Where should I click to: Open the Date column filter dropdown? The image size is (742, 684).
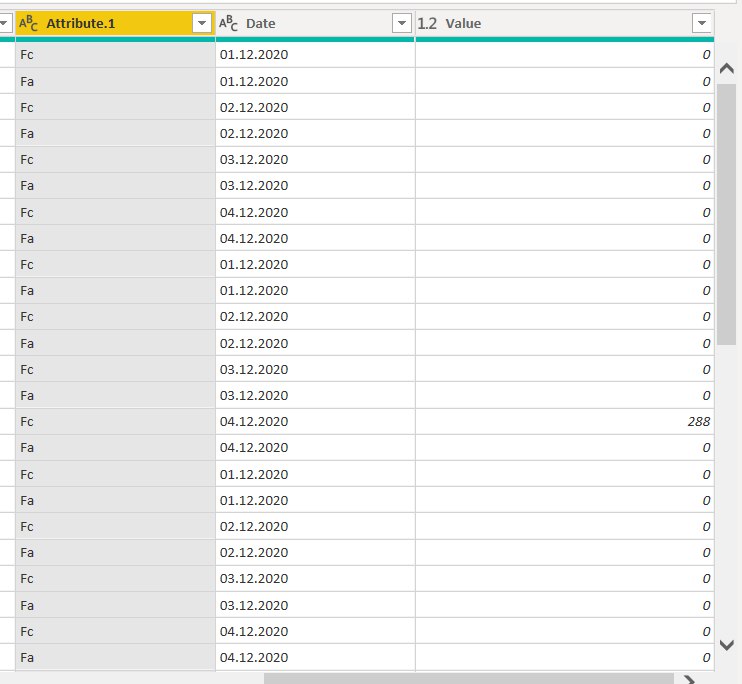402,23
